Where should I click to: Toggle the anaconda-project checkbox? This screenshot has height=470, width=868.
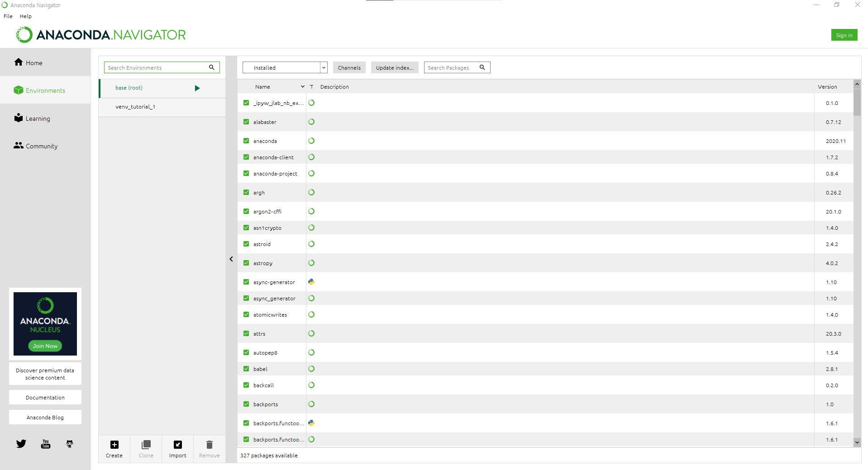click(246, 173)
